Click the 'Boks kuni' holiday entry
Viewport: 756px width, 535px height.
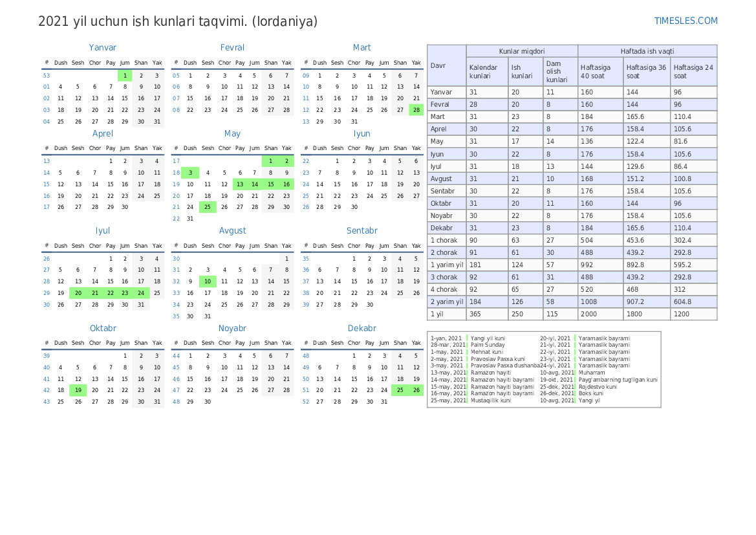[590, 393]
